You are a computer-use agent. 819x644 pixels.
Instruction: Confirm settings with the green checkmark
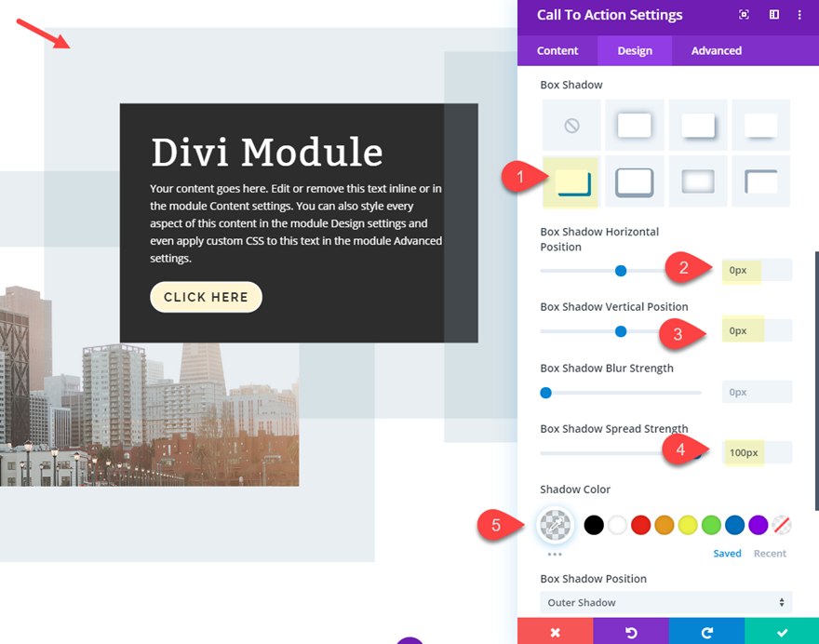[x=782, y=631]
